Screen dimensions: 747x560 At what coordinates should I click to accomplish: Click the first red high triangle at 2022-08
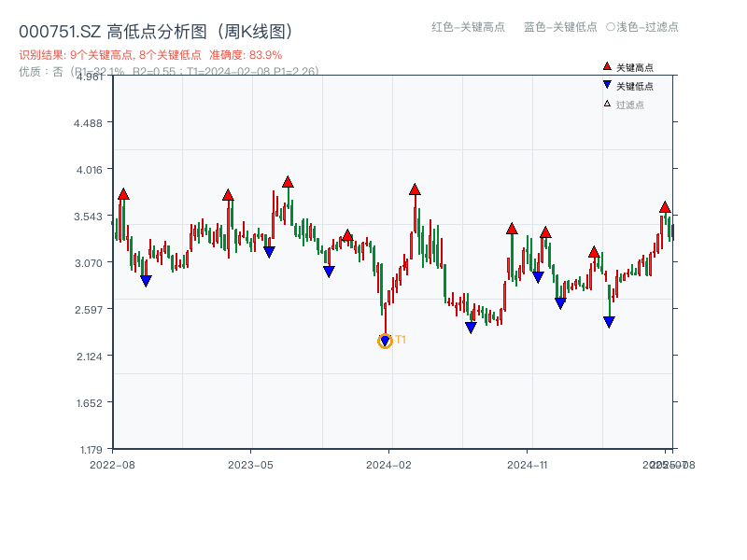(x=123, y=194)
